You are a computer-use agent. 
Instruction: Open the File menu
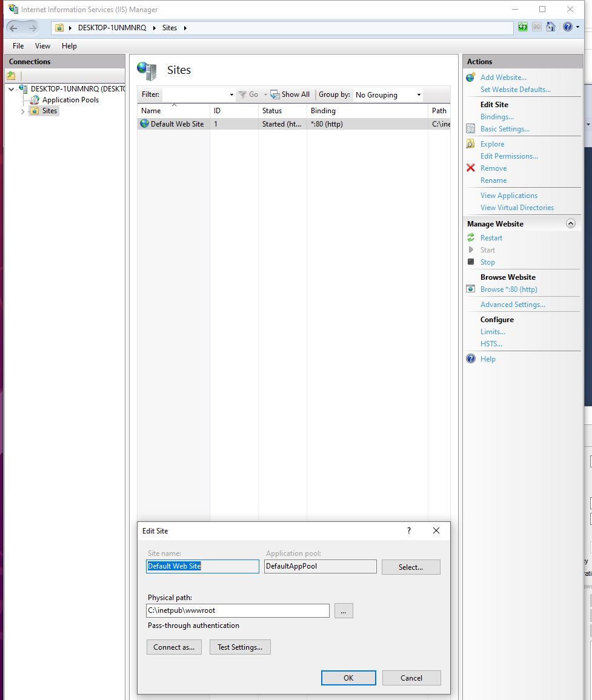coord(18,46)
